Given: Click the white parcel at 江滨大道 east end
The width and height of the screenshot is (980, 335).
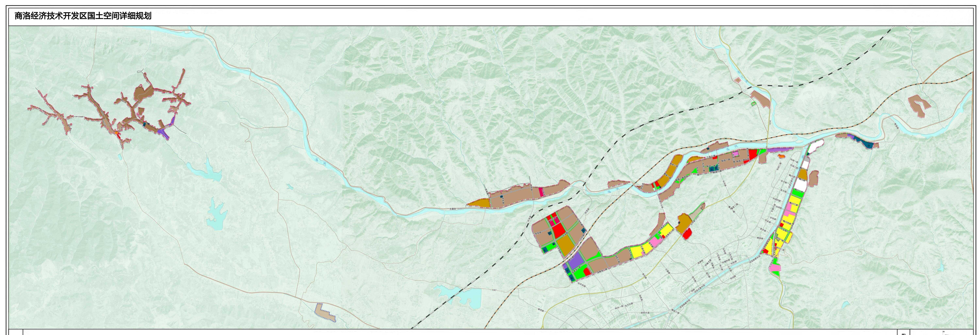Looking at the screenshot, I should tap(816, 146).
